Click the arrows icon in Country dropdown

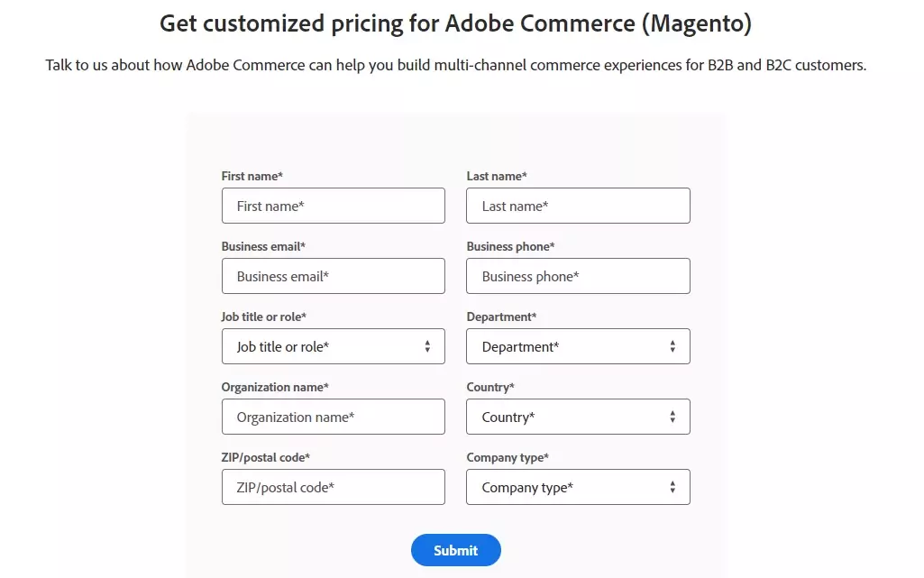[x=672, y=417]
